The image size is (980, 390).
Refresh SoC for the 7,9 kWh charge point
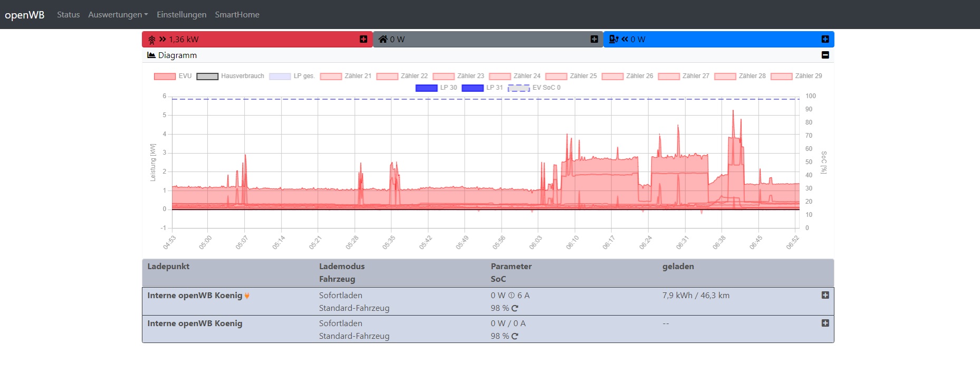tap(515, 308)
